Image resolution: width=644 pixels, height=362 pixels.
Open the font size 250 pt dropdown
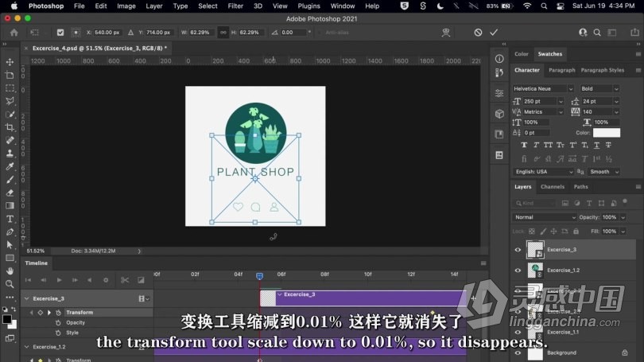(x=561, y=102)
